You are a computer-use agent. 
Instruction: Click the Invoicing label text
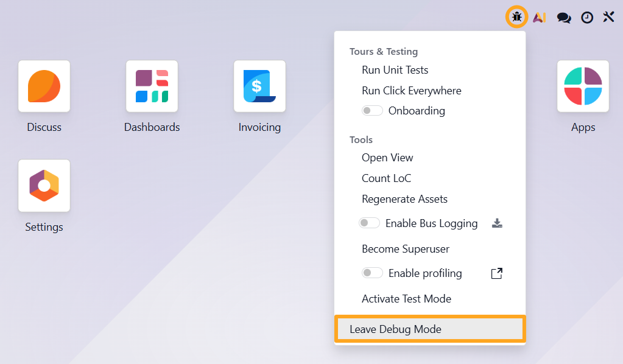click(259, 127)
